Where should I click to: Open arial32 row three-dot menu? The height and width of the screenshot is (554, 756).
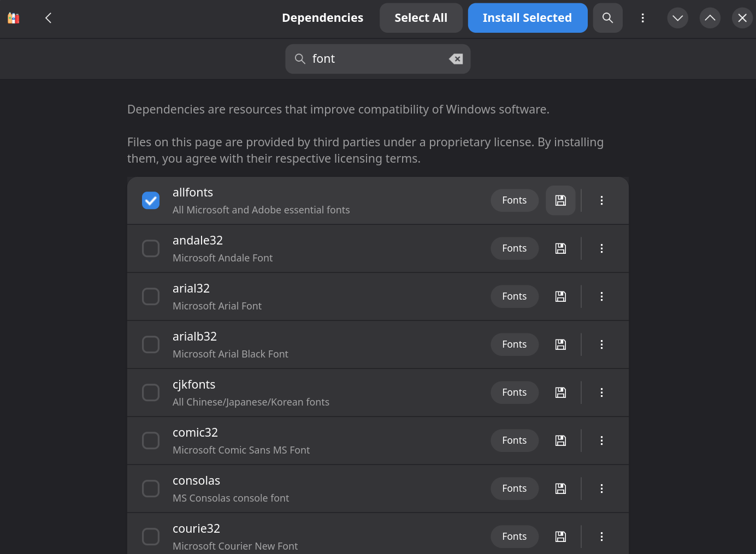pos(601,296)
